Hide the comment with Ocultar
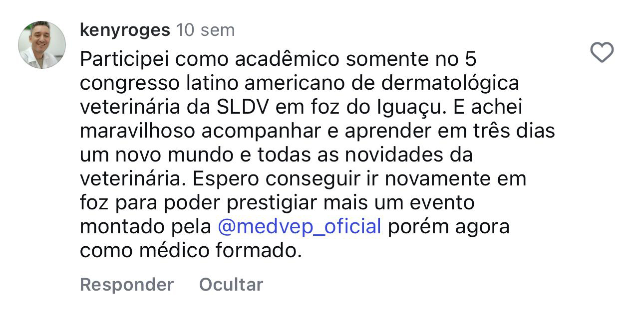Viewport: 644px width, 329px height. (231, 285)
